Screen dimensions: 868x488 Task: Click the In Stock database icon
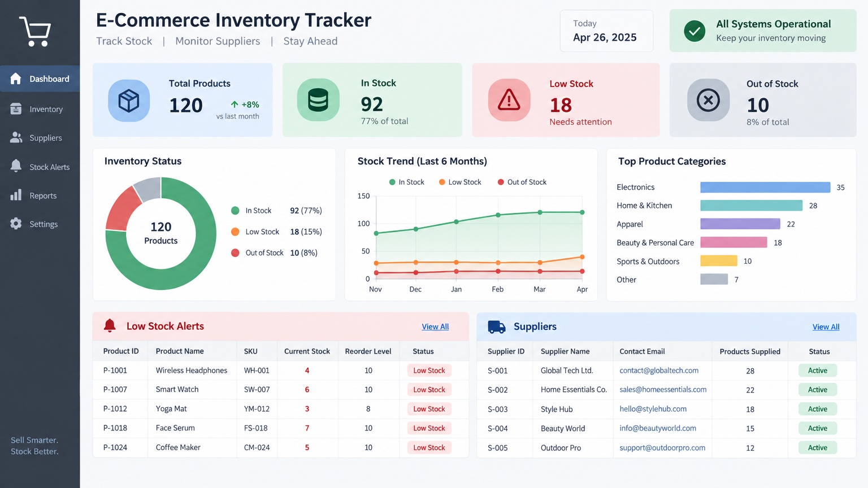click(x=318, y=100)
